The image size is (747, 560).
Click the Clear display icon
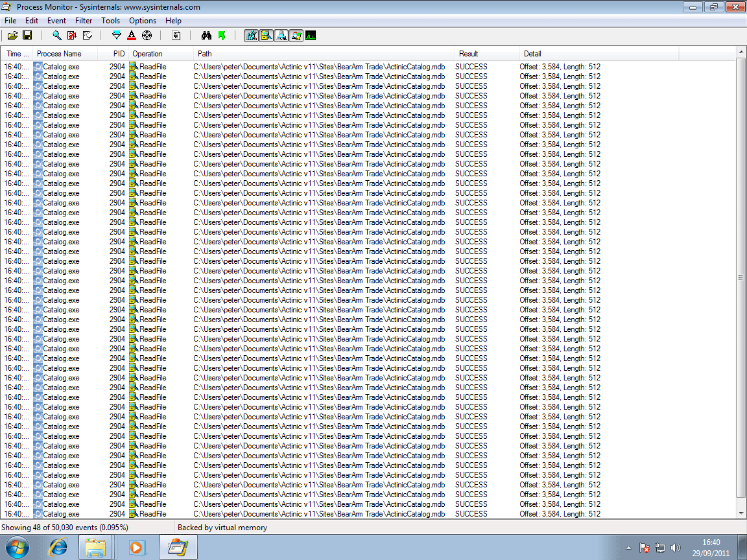click(x=88, y=36)
